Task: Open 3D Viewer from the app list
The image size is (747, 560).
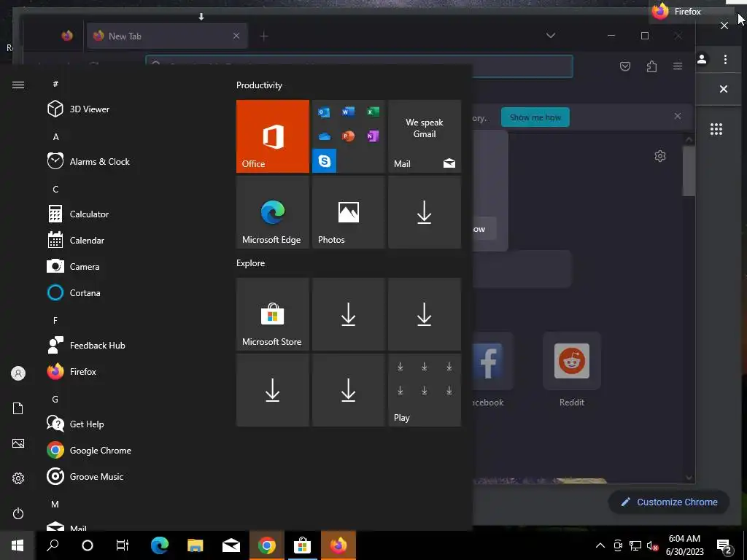Action: click(x=79, y=109)
